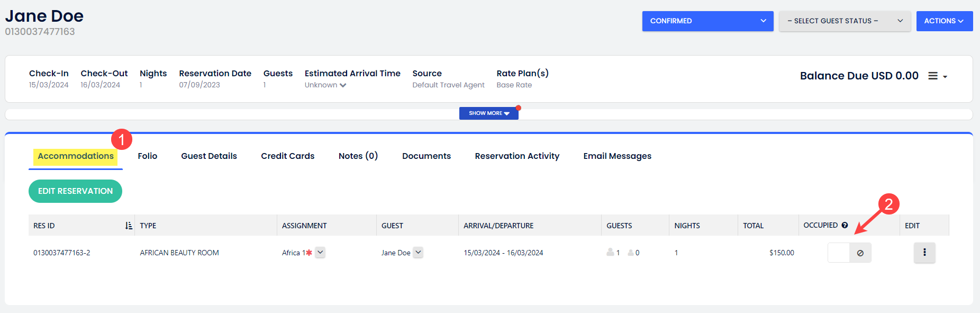Image resolution: width=980 pixels, height=313 pixels.
Task: Open the CONFIRMED reservation status dropdown
Action: (x=707, y=21)
